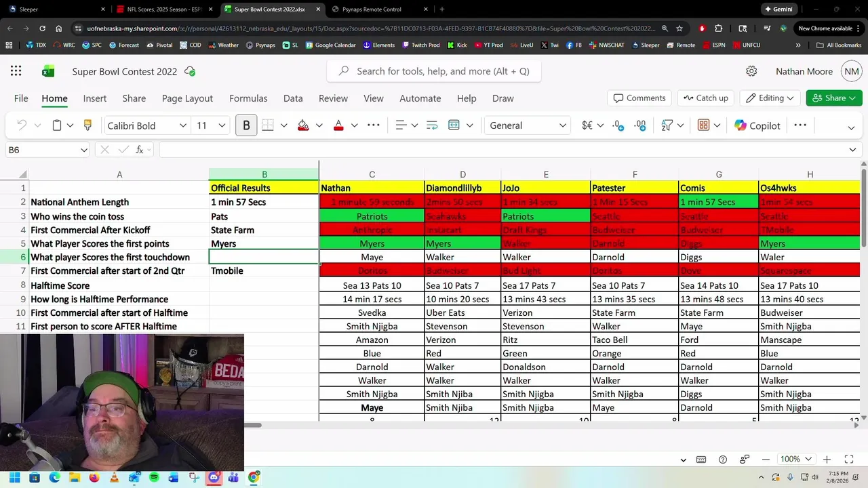Click the green Share button
Screen dimensions: 868x488
pos(834,98)
